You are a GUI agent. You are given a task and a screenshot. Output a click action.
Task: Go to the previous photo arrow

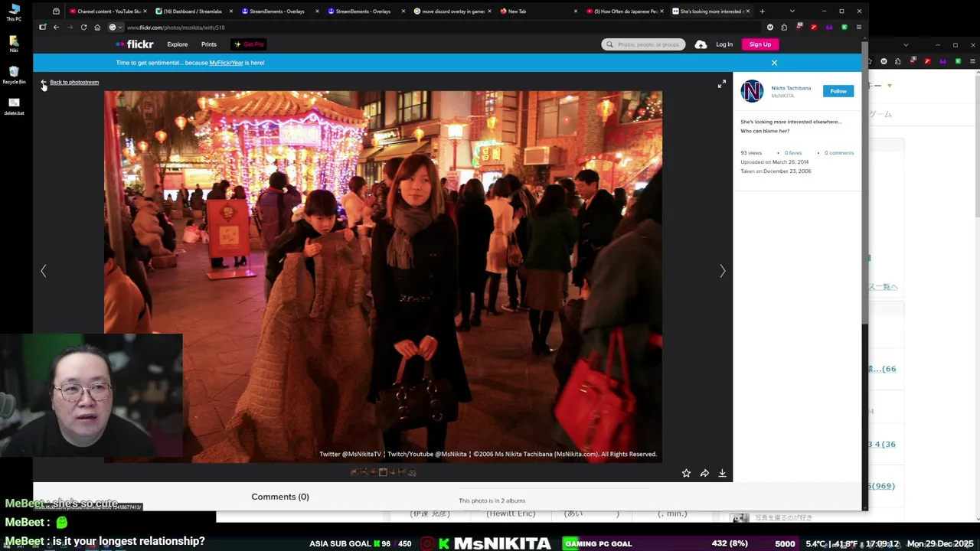(44, 271)
